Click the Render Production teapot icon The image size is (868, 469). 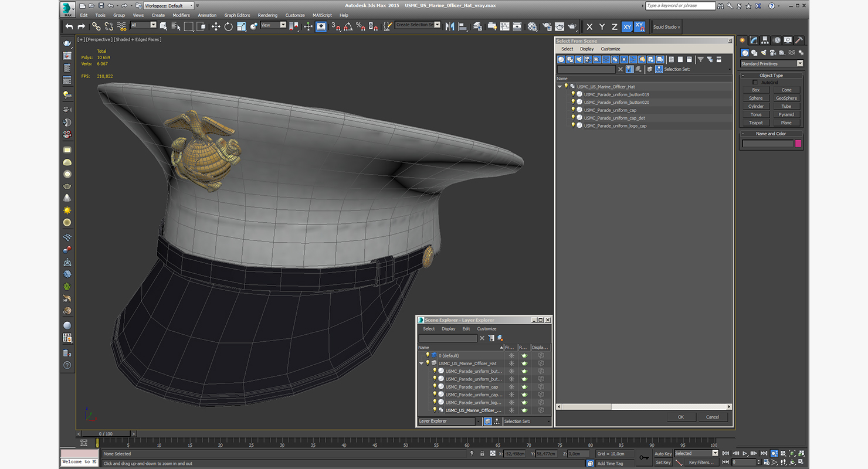pos(572,26)
